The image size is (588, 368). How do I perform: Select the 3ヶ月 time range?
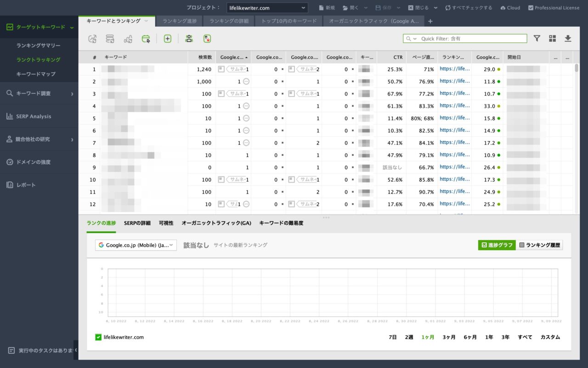coord(449,337)
